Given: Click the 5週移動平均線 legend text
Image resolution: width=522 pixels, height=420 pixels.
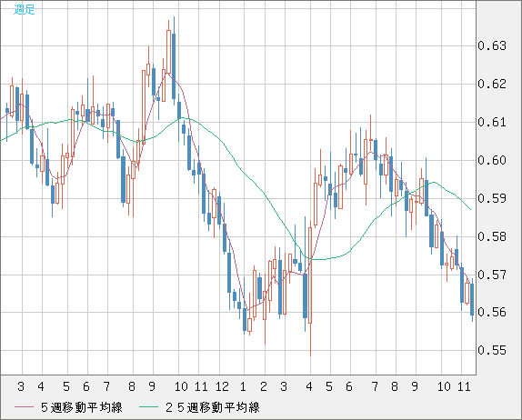Looking at the screenshot, I should click(x=82, y=407).
